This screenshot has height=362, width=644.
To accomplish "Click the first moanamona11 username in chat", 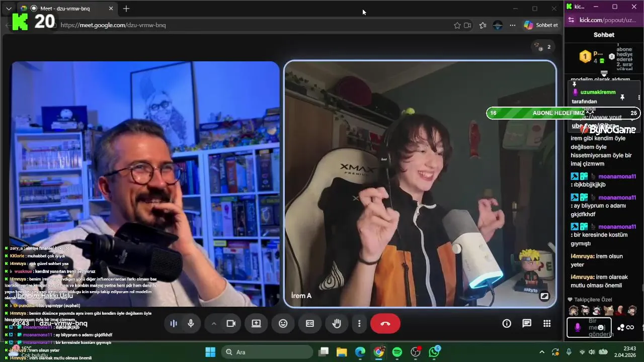I will pyautogui.click(x=617, y=176).
